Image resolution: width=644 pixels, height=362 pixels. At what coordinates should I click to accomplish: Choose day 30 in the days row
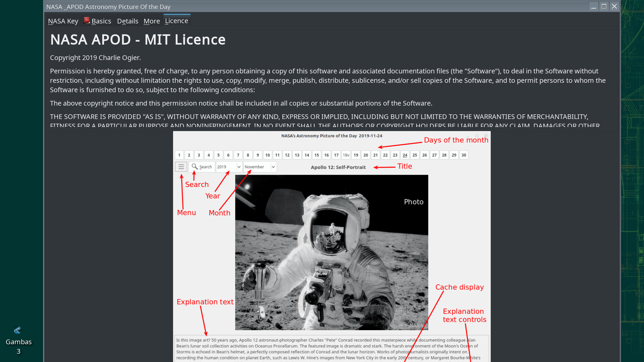(x=464, y=155)
